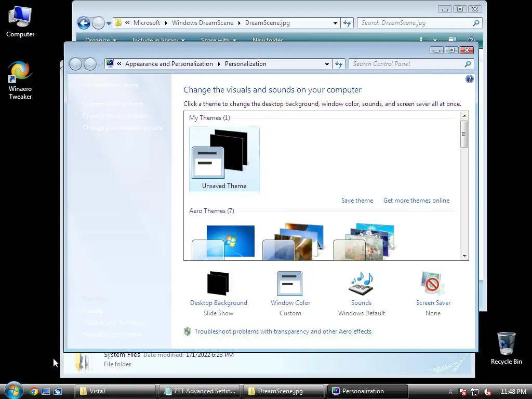Open the Recycle Bin

click(x=506, y=348)
